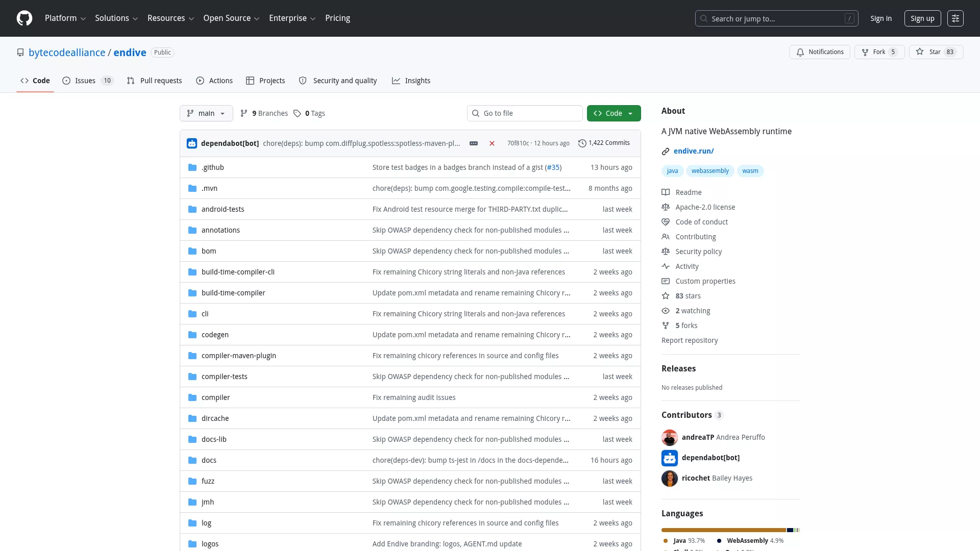Open the Pull requests tab

(154, 81)
